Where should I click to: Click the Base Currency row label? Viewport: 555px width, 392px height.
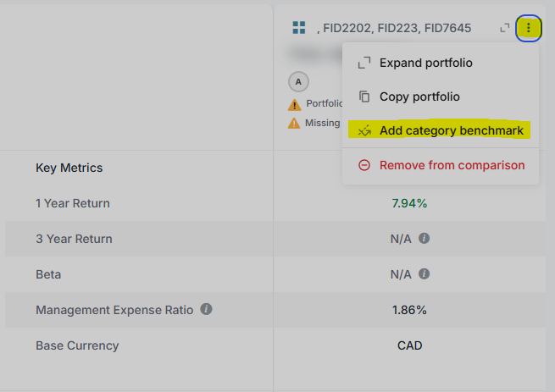[x=77, y=345]
